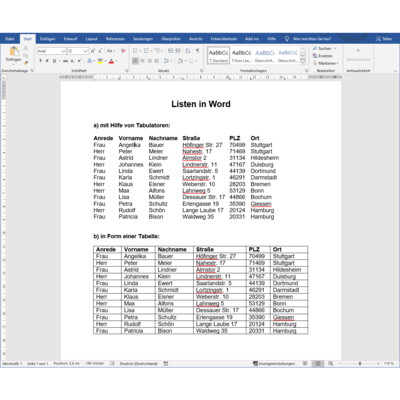Click the borders icon in Absatz group
This screenshot has width=400, height=400.
[x=191, y=61]
